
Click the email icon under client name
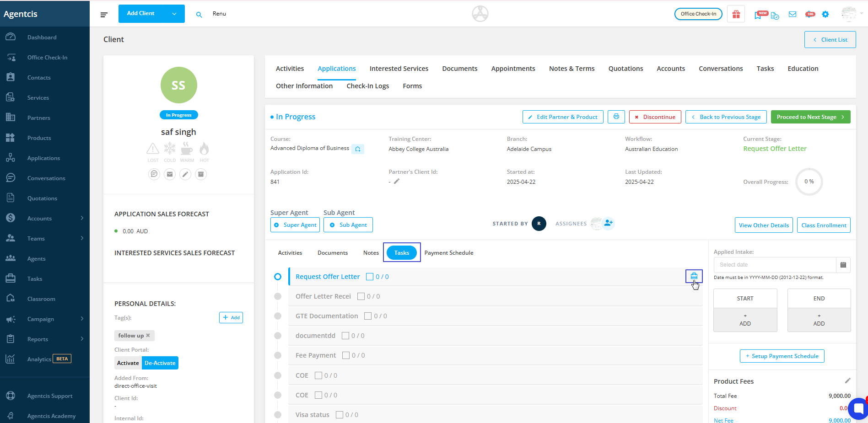(x=170, y=174)
